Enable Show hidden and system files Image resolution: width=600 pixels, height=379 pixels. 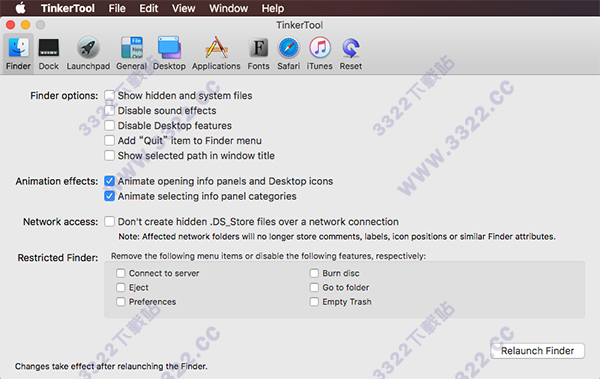(x=109, y=95)
